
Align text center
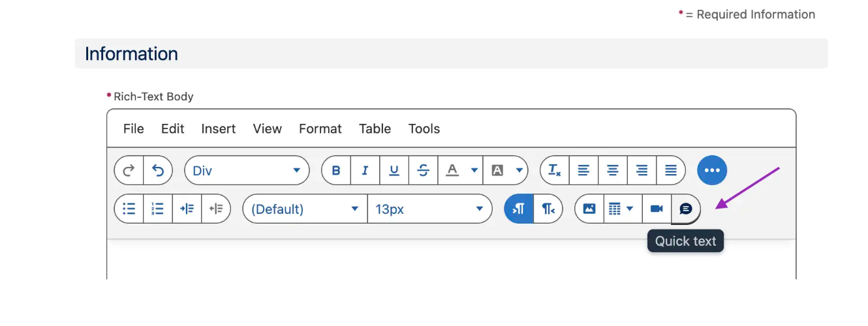tap(612, 171)
